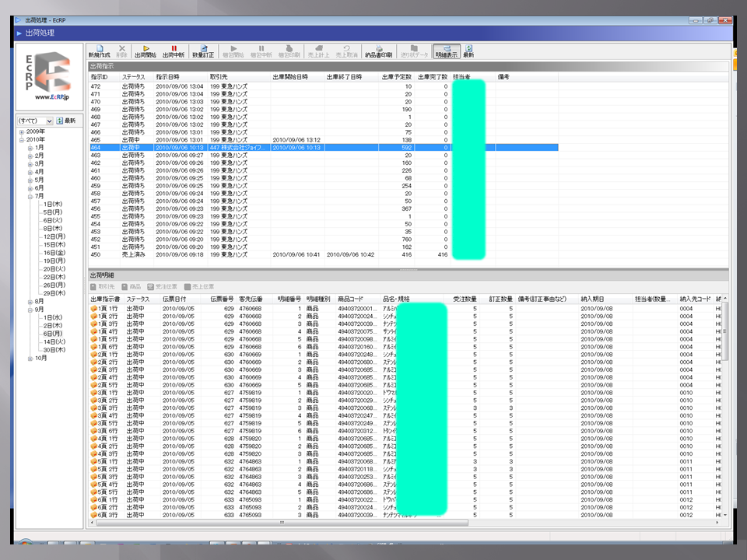
Task: Click the EcRP logo image
Action: coord(49,76)
